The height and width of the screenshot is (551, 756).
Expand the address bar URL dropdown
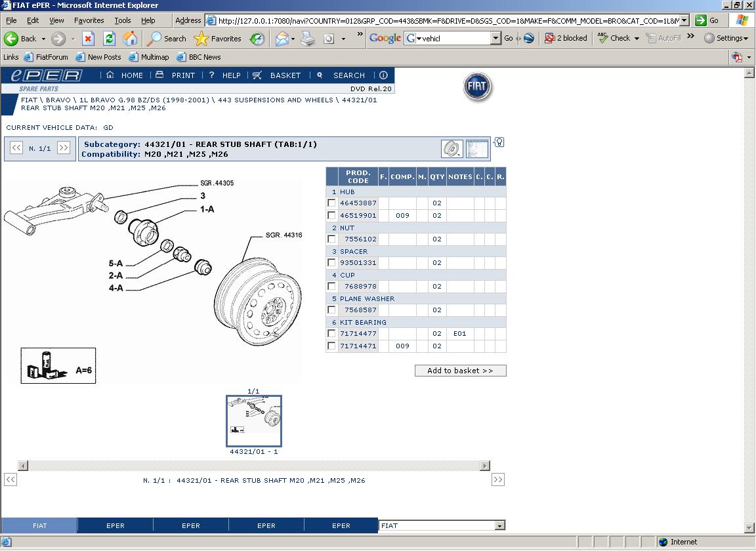[x=684, y=20]
